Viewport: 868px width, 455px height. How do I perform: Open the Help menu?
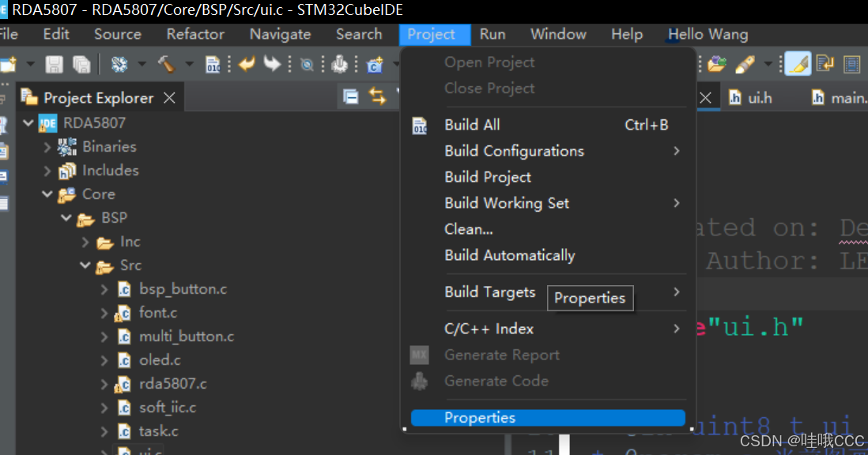tap(627, 34)
